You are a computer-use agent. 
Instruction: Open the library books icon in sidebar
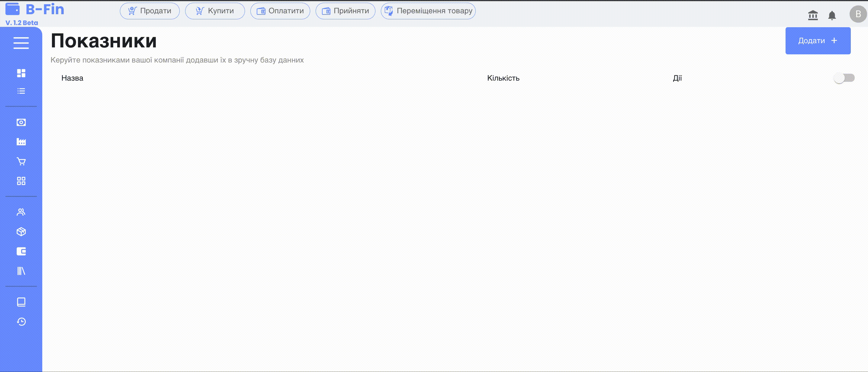tap(21, 271)
